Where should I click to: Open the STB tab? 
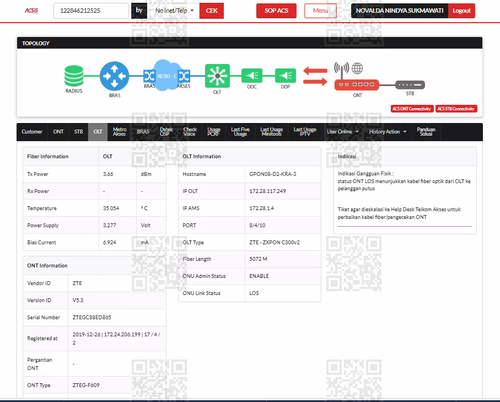pos(78,132)
